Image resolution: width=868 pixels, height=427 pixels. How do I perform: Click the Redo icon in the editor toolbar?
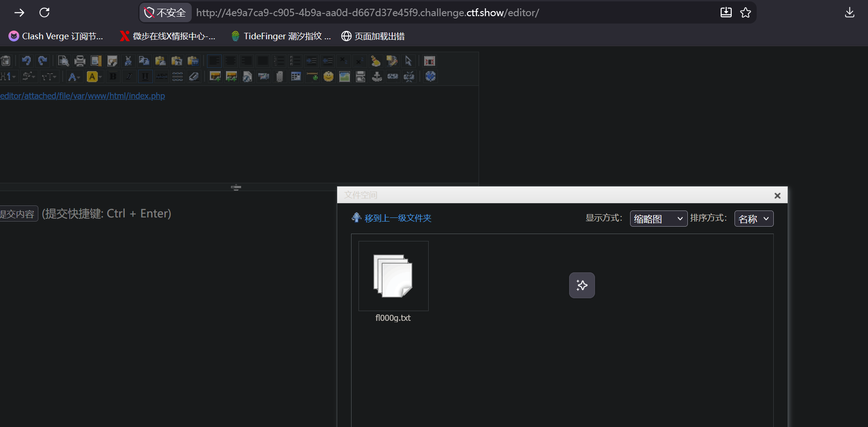42,61
